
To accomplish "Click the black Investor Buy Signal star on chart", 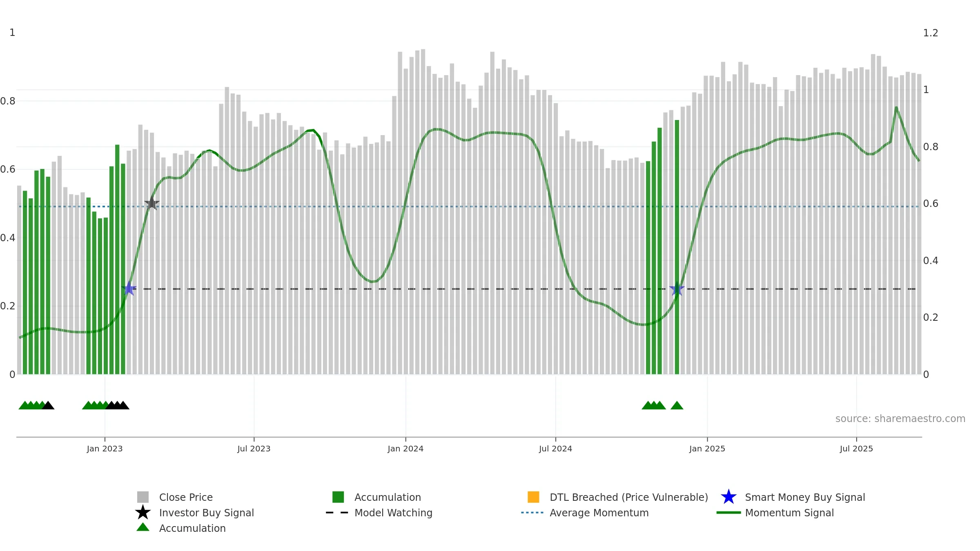I will point(152,203).
